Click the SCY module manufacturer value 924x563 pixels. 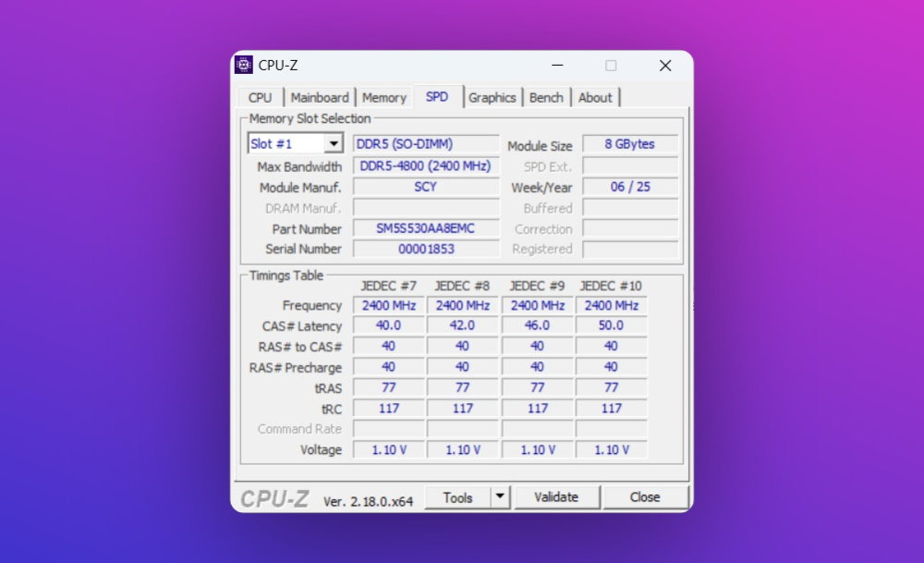click(x=426, y=187)
